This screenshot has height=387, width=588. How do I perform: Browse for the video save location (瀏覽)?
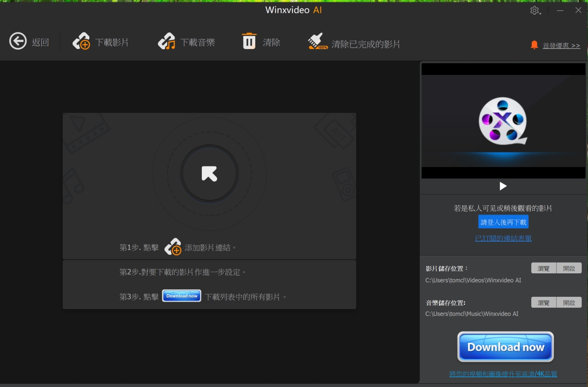coord(543,268)
